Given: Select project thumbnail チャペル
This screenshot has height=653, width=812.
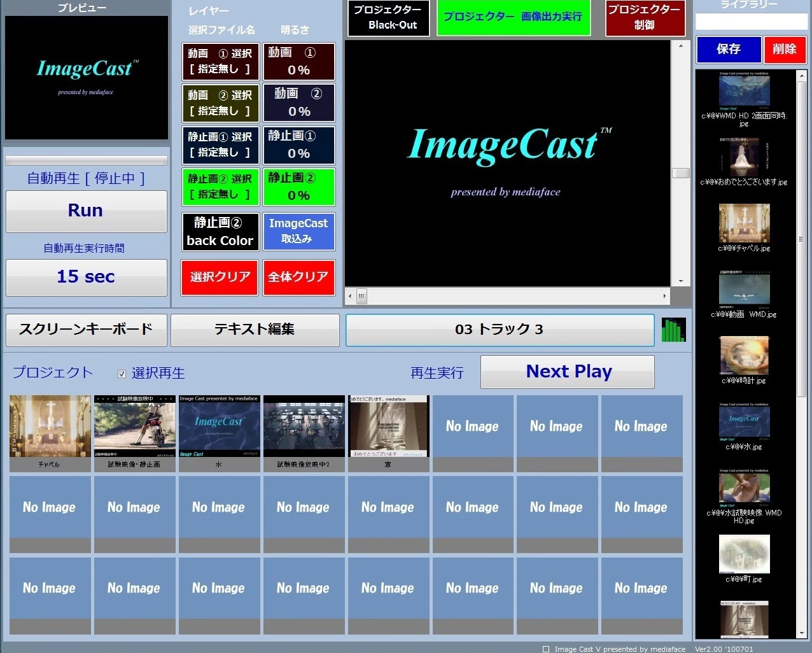Looking at the screenshot, I should 50,433.
